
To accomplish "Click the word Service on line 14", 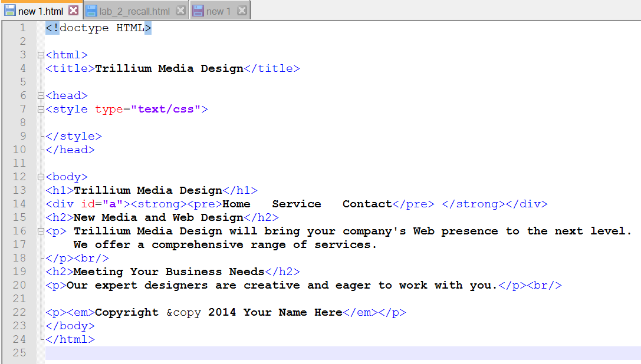I will (x=297, y=204).
